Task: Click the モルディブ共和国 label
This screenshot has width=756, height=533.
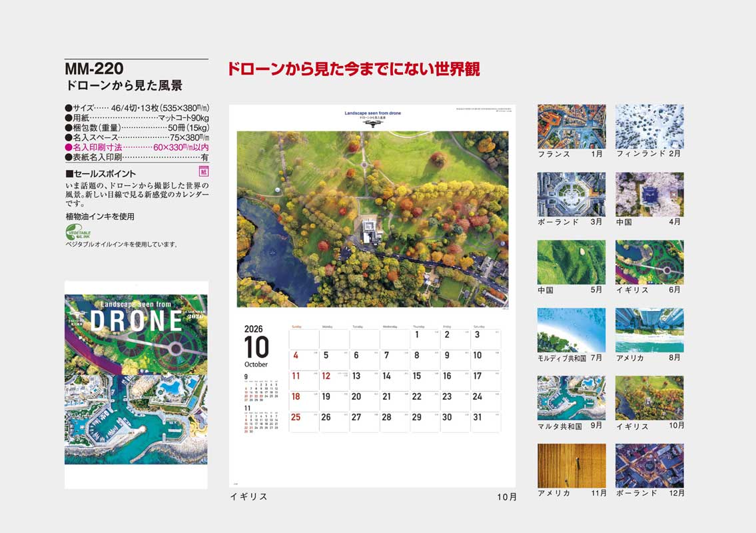Action: tap(562, 358)
